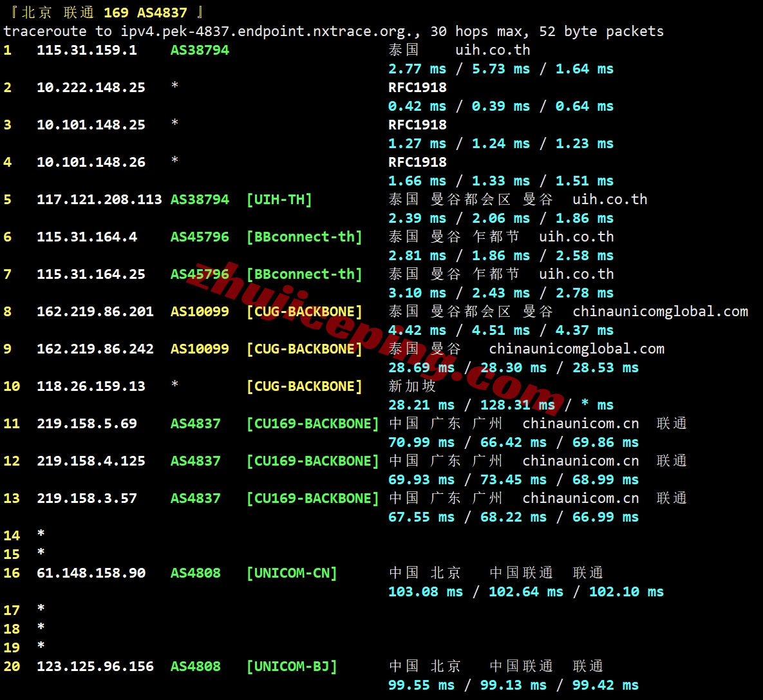Viewport: 763px width, 700px height.
Task: Click the [UNICOM-BJ] tag
Action: click(x=292, y=667)
